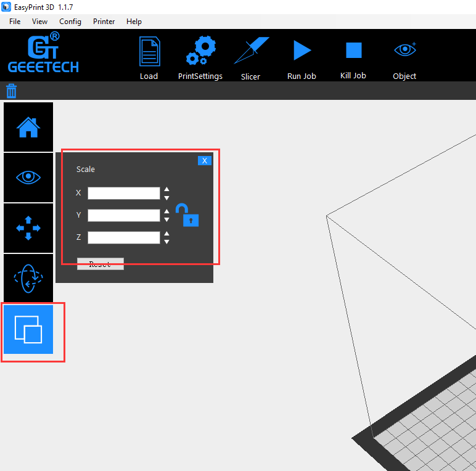Go to Home view in sidebar

coord(28,127)
